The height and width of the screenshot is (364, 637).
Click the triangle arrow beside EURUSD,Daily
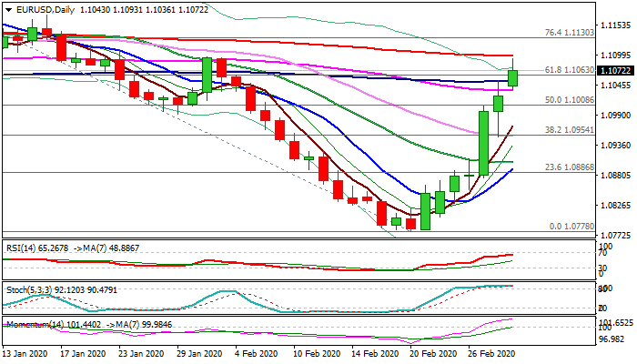[6, 9]
